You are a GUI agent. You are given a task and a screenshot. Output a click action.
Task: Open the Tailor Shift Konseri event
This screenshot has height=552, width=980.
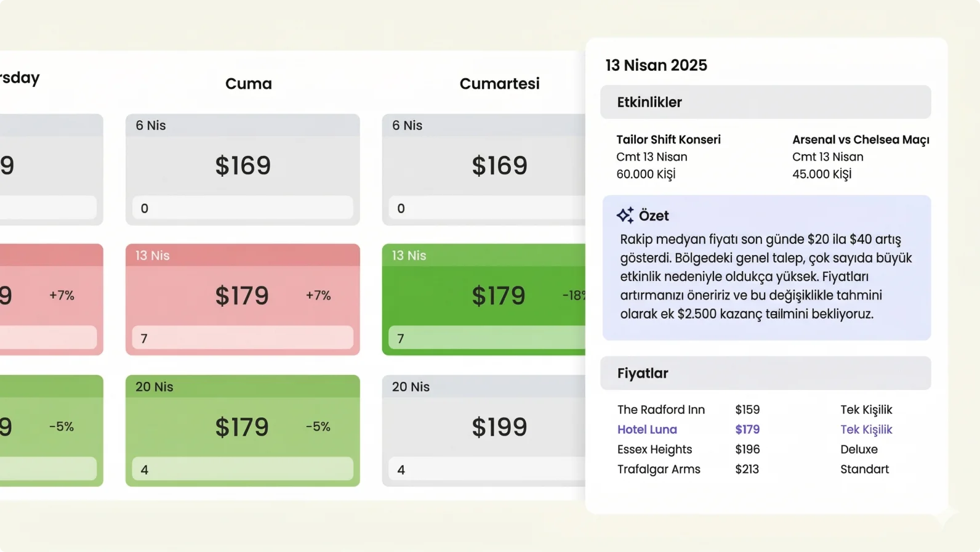tap(669, 140)
